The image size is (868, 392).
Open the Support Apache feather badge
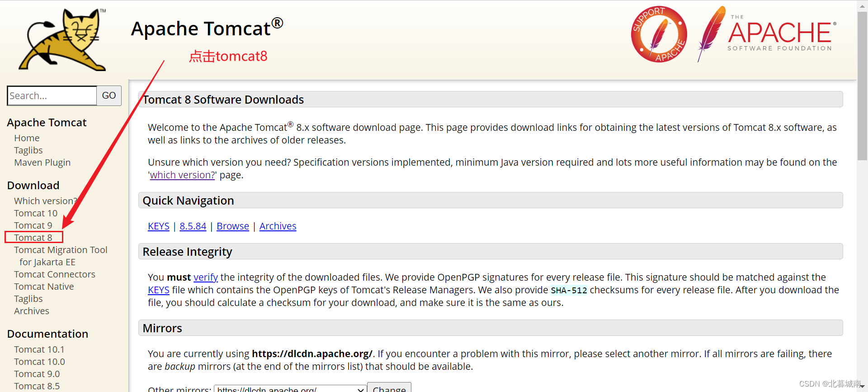(659, 34)
